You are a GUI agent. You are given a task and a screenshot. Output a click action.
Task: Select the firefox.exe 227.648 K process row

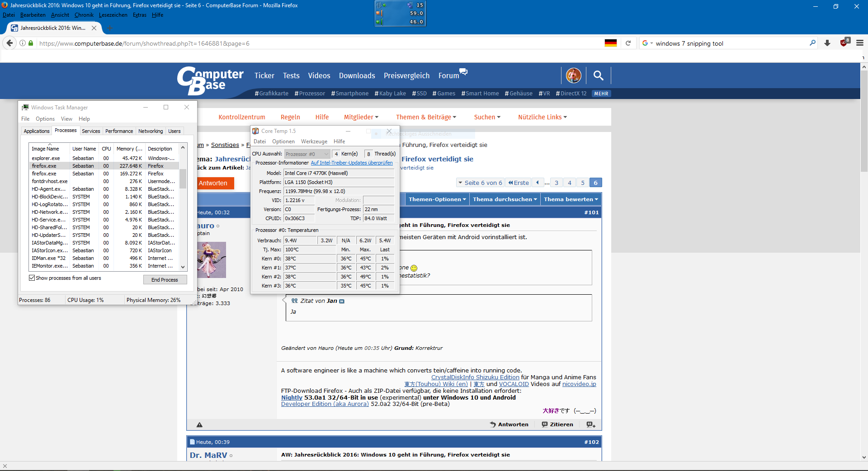pyautogui.click(x=104, y=166)
